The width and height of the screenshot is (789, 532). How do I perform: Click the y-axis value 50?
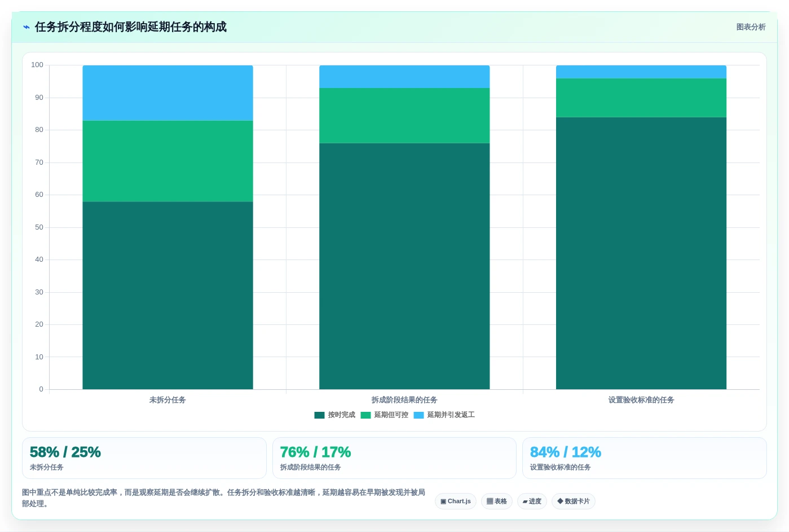tap(39, 227)
